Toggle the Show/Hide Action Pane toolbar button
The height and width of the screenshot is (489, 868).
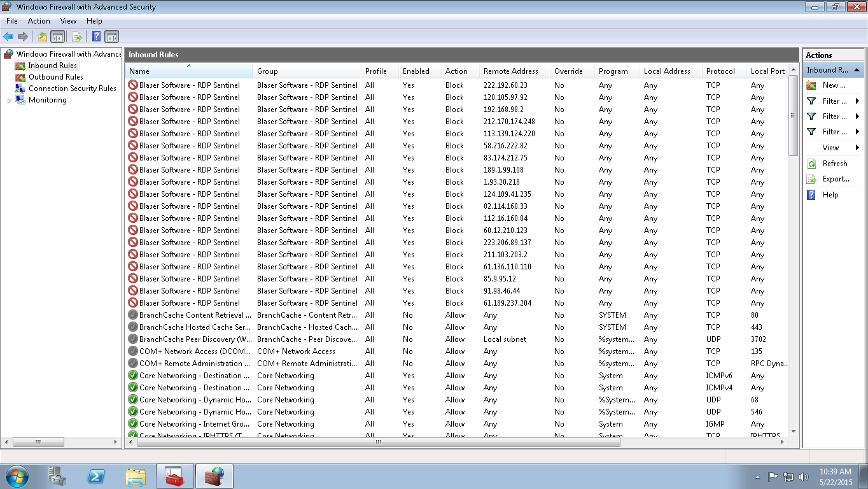point(112,37)
